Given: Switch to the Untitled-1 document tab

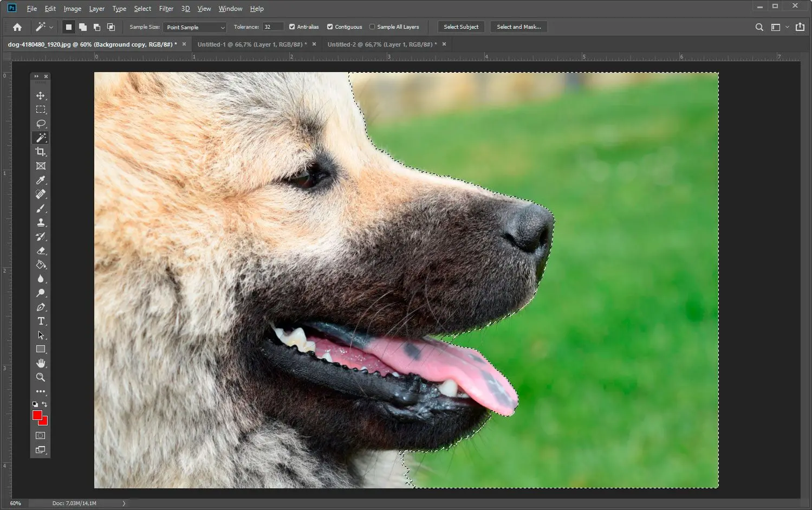Looking at the screenshot, I should click(x=252, y=44).
